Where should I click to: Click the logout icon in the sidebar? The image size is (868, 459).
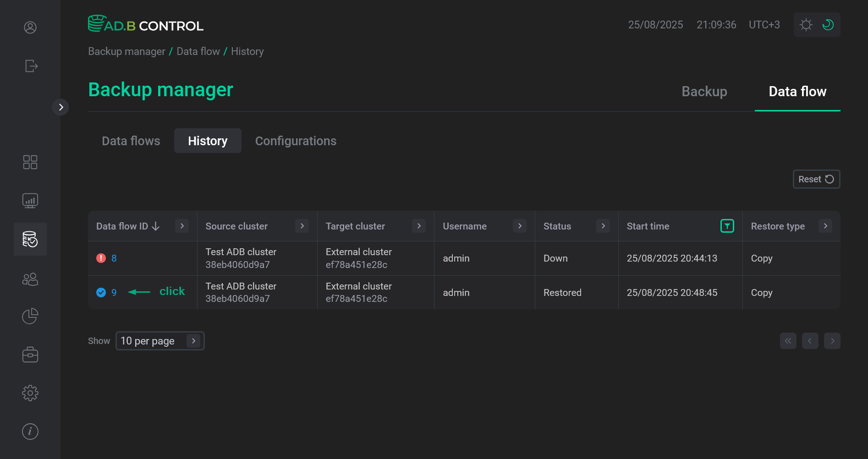(x=31, y=66)
